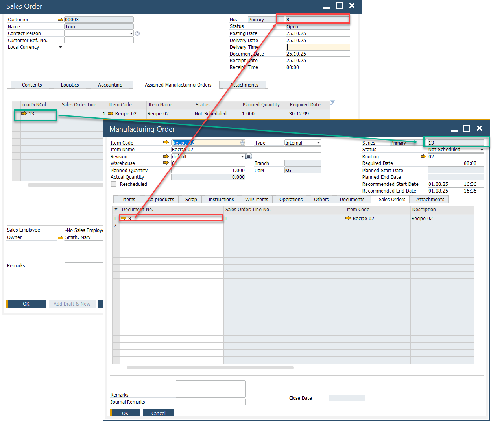Switch to the Logistics tab
The height and width of the screenshot is (421, 504).
point(70,85)
